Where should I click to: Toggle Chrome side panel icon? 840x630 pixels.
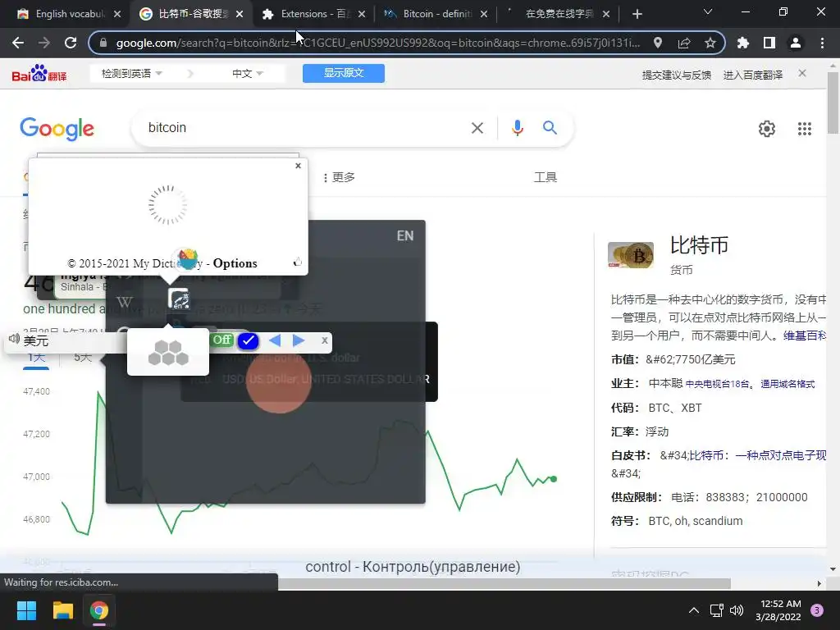pyautogui.click(x=769, y=43)
